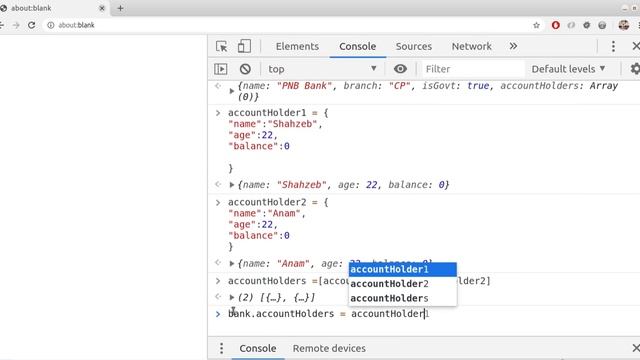
Task: Select the drawer Console tab
Action: [258, 348]
